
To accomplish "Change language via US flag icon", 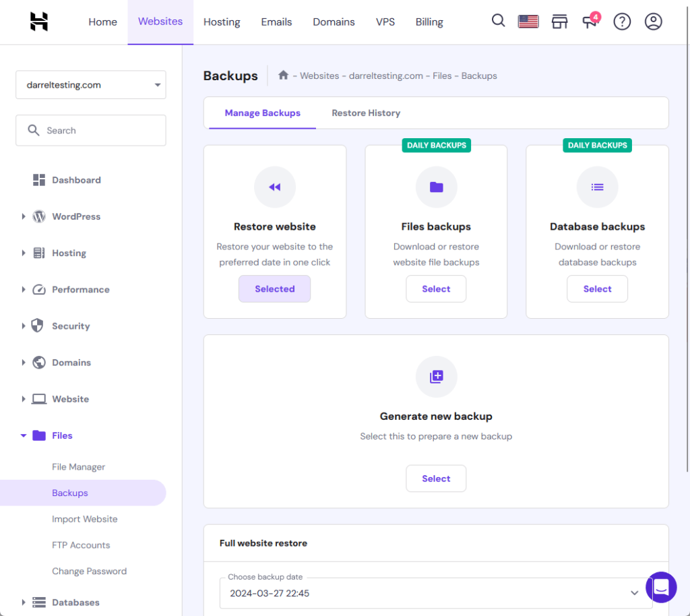I will tap(528, 21).
